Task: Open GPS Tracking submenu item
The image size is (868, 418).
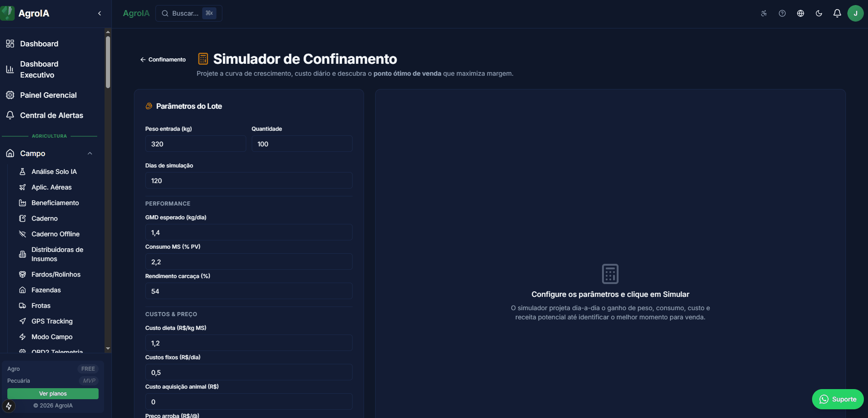Action: (x=56, y=321)
